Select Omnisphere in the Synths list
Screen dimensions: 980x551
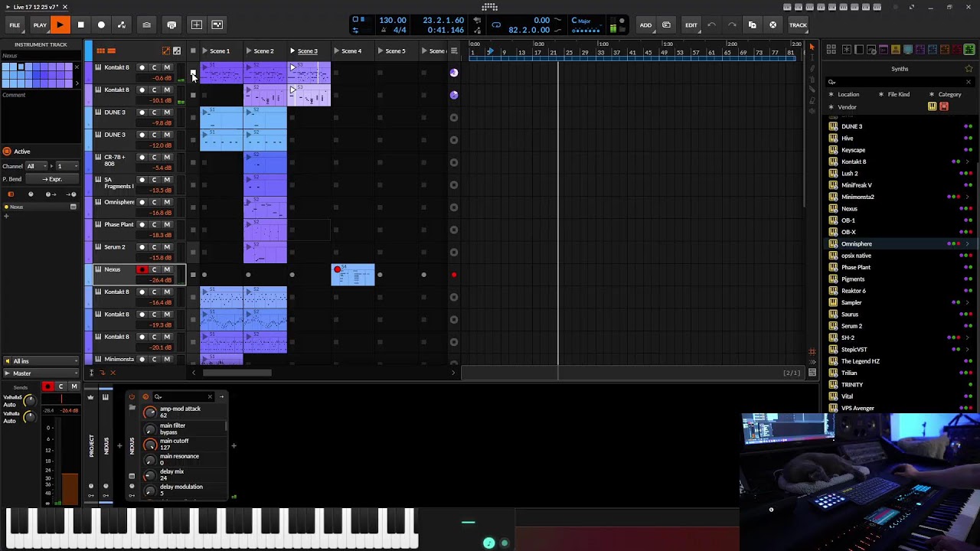pos(856,243)
